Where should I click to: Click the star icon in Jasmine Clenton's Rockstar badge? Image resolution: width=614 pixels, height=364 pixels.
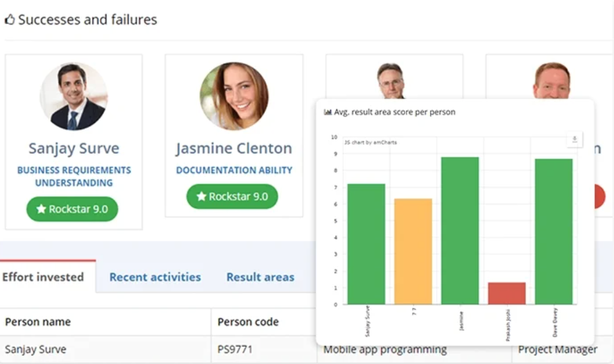click(x=201, y=197)
